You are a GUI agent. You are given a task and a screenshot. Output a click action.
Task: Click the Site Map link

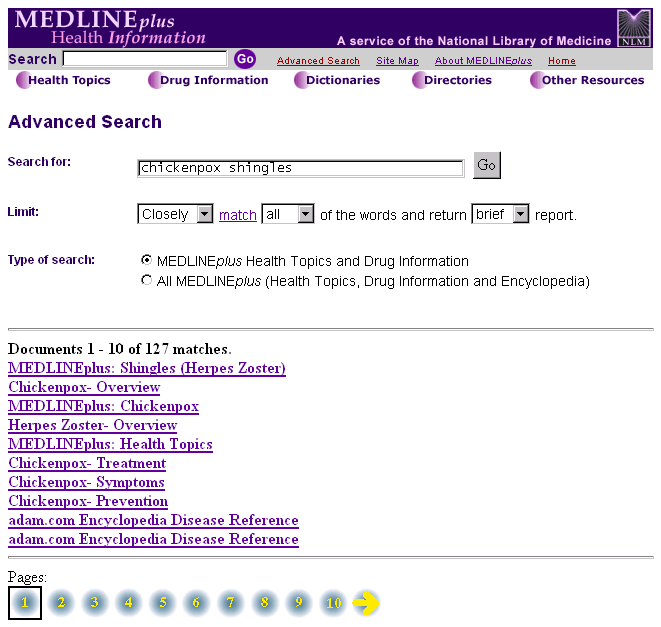pyautogui.click(x=397, y=61)
